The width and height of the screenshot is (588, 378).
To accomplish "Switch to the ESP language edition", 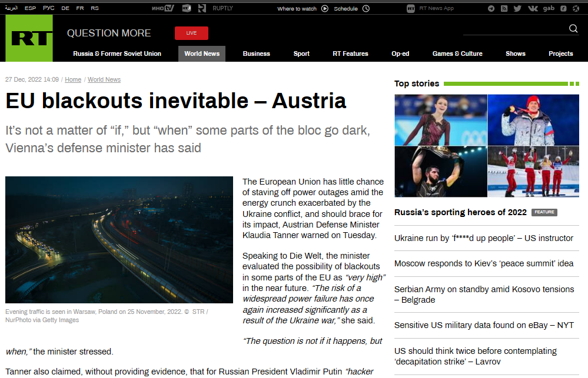I will pos(31,8).
